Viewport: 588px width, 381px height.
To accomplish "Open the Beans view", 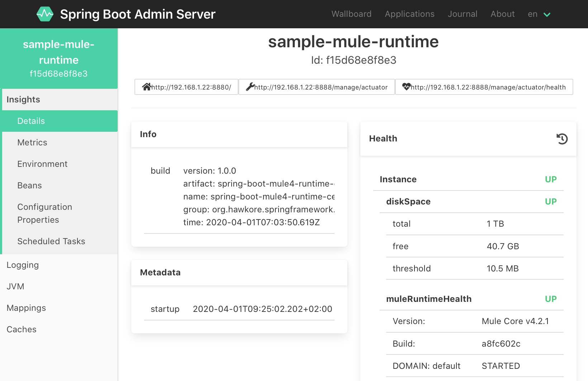I will pyautogui.click(x=60, y=185).
